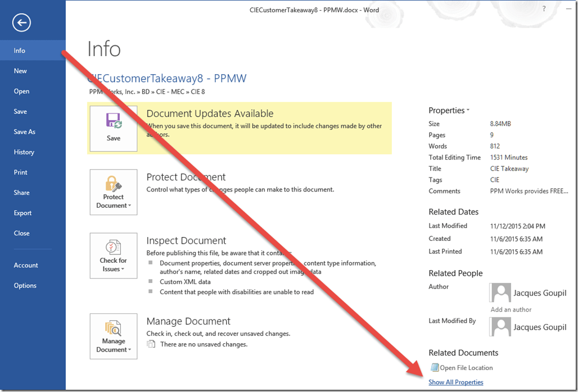Image resolution: width=578 pixels, height=392 pixels.
Task: Click the Inspect Document heading
Action: coord(186,240)
